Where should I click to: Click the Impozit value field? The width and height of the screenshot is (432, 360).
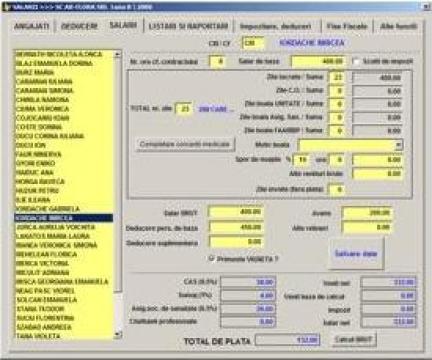pyautogui.click(x=389, y=309)
